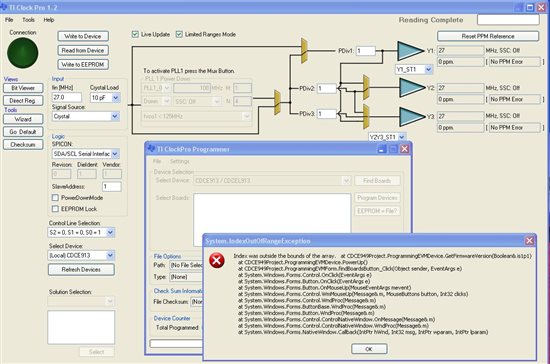
Task: Click Write to Device button
Action: click(x=83, y=36)
